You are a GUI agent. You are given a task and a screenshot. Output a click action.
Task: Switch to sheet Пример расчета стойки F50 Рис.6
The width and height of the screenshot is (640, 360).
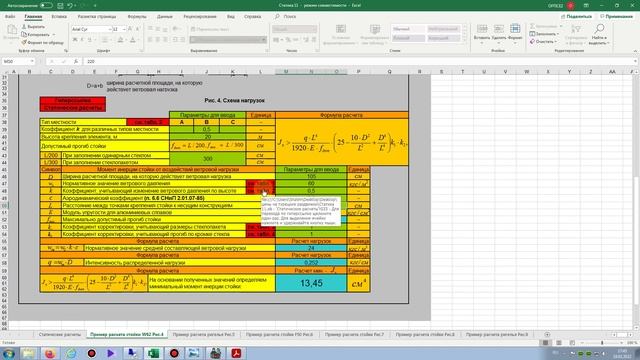click(x=279, y=334)
